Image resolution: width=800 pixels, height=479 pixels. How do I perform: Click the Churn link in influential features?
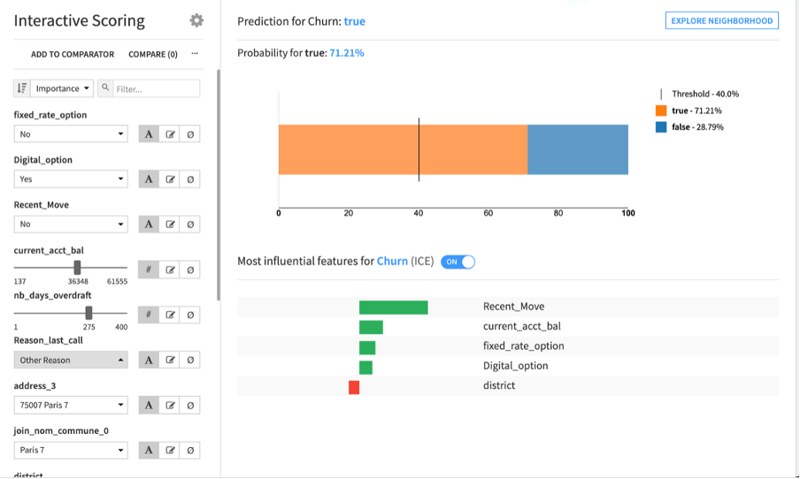392,261
